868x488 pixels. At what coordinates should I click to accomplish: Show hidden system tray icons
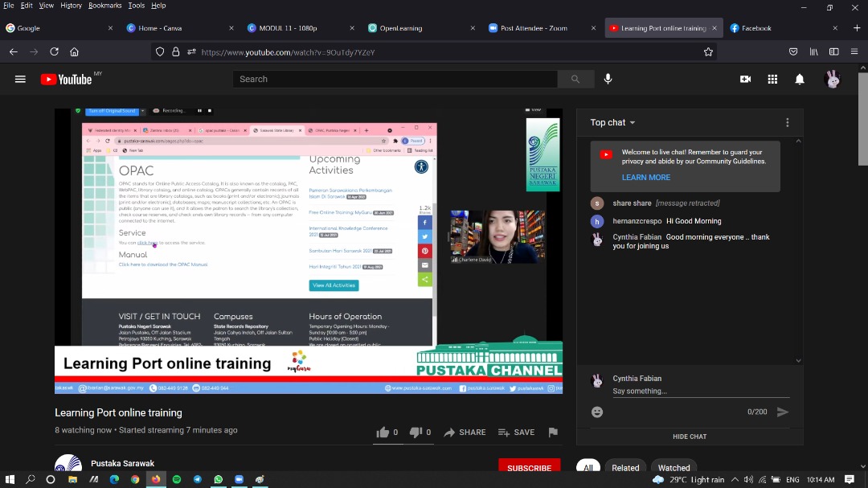tap(735, 480)
